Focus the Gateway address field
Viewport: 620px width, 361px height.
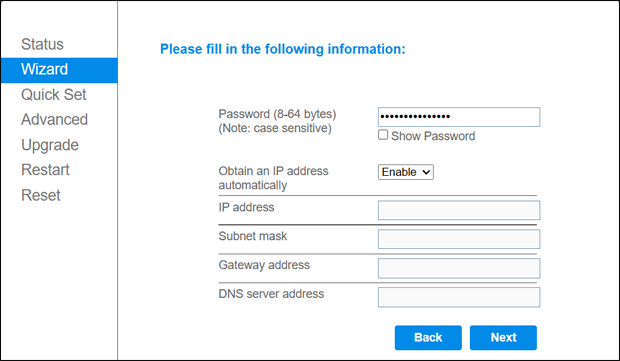(x=459, y=268)
